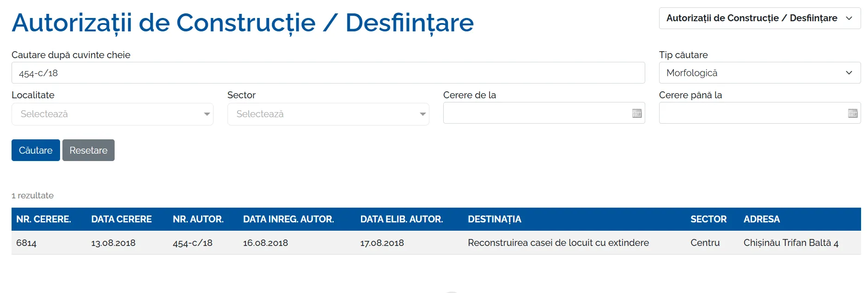
Task: Open the Tip căutare Morfologică dropdown
Action: (759, 73)
